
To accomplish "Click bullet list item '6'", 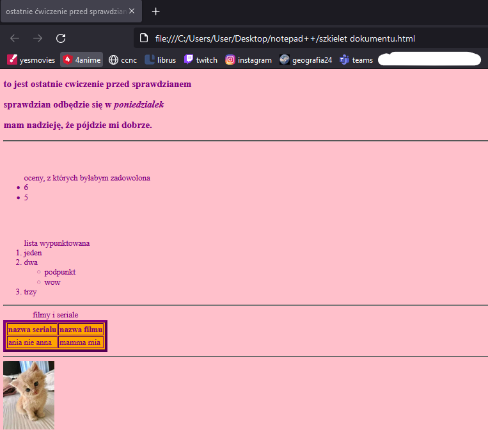I will click(26, 188).
